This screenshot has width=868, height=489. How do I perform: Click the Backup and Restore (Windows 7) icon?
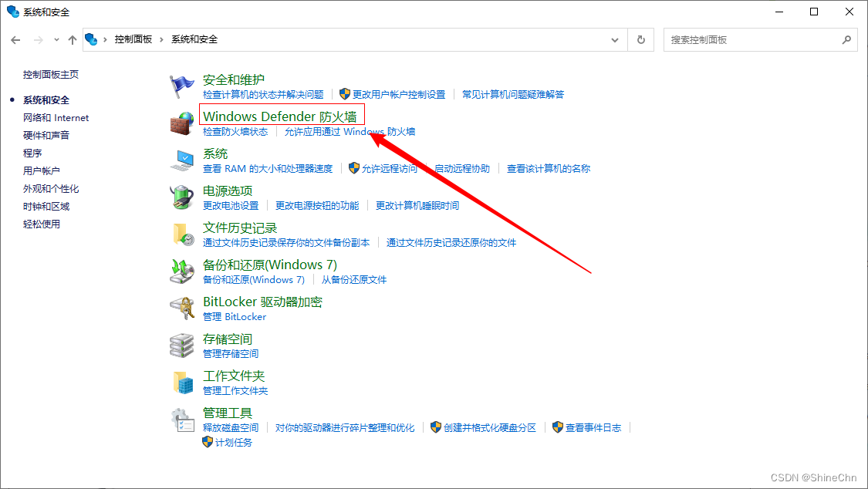tap(181, 271)
